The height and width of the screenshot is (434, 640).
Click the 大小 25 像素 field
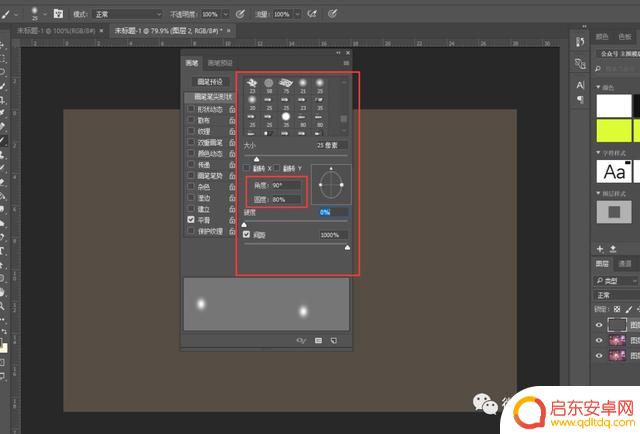coord(331,145)
